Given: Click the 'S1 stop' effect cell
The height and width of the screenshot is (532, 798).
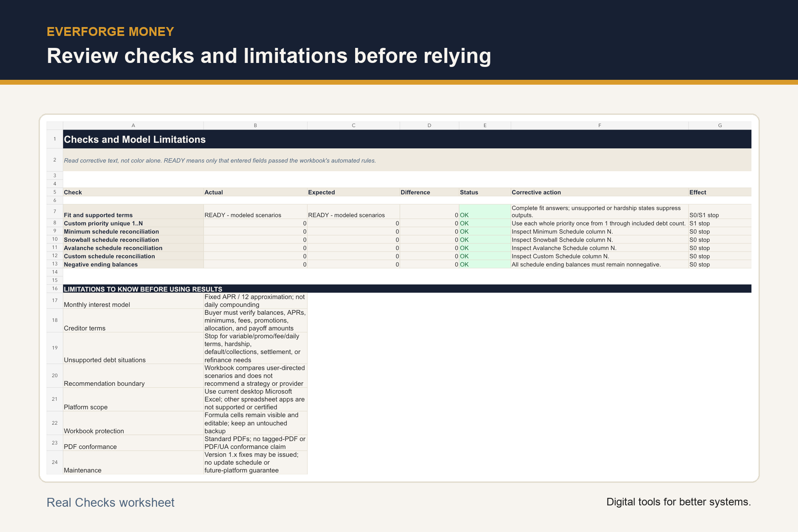Looking at the screenshot, I should coord(720,223).
